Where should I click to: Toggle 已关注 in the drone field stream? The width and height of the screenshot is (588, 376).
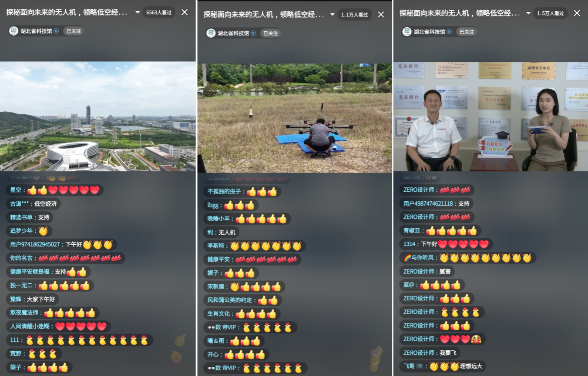(270, 33)
